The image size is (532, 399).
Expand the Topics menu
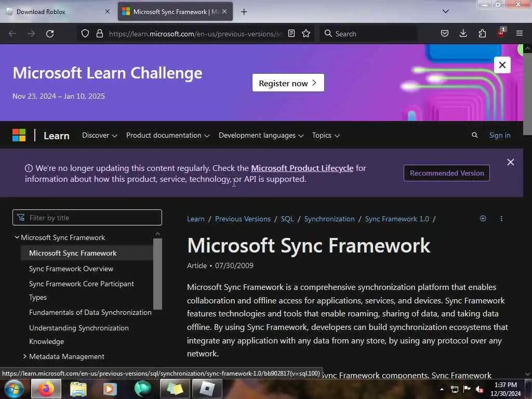pos(326,136)
